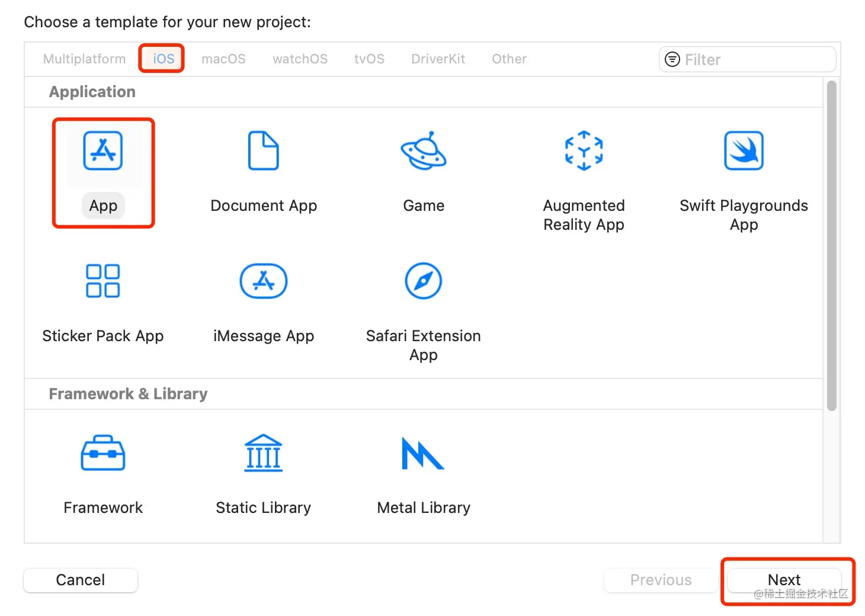Viewport: 865px width, 616px height.
Task: Select the Framework toolbox icon
Action: [x=103, y=454]
